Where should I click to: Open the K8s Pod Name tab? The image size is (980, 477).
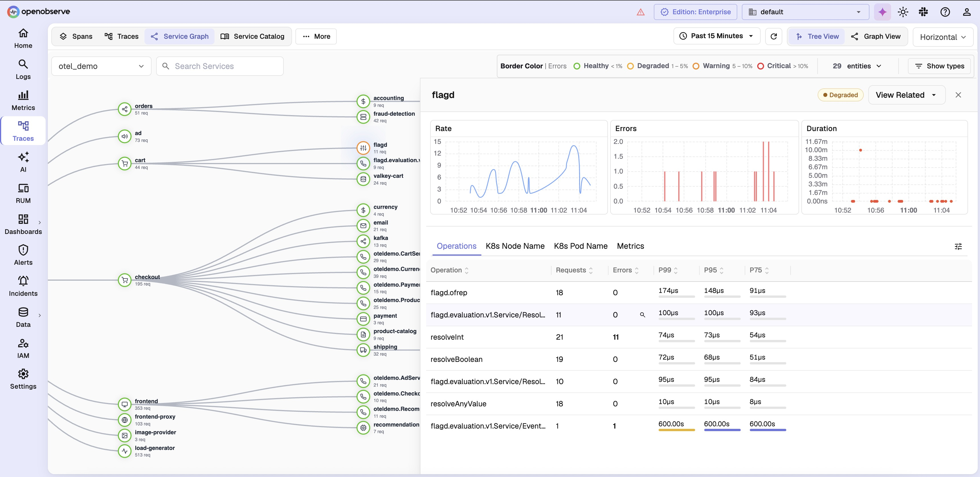(581, 246)
